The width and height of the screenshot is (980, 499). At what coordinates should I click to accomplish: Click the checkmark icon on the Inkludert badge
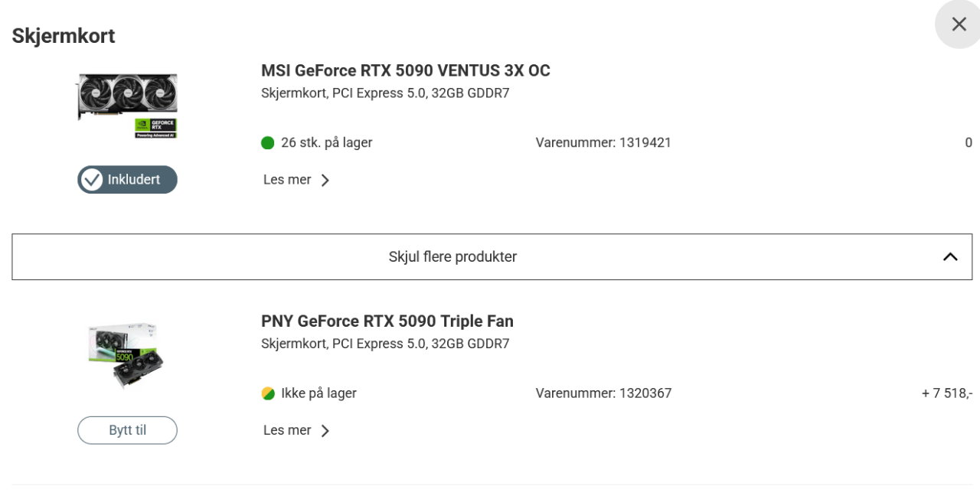point(93,180)
